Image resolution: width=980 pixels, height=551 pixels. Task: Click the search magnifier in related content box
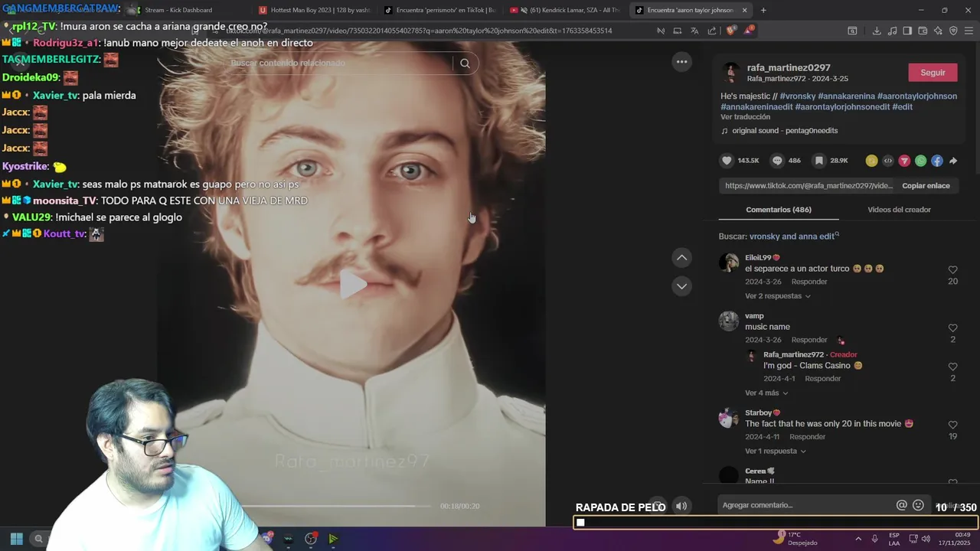coord(465,64)
